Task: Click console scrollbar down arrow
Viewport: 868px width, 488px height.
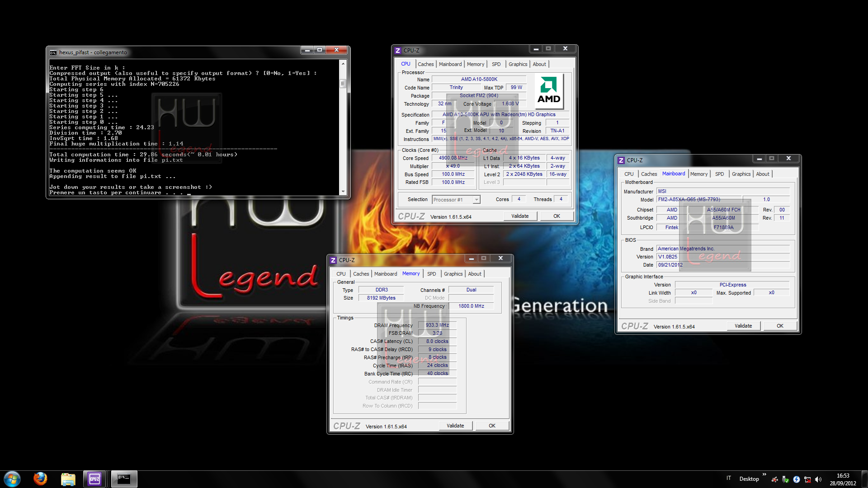Action: click(x=343, y=192)
